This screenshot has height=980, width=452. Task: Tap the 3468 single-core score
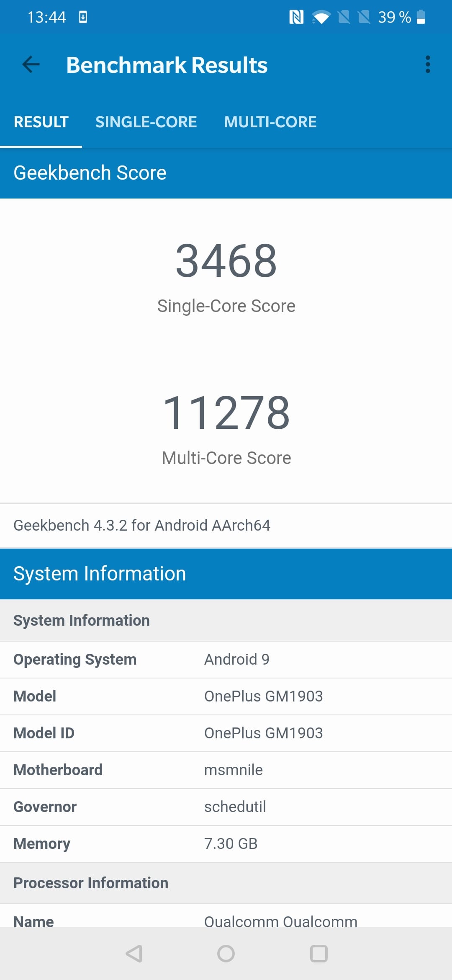pos(226,261)
